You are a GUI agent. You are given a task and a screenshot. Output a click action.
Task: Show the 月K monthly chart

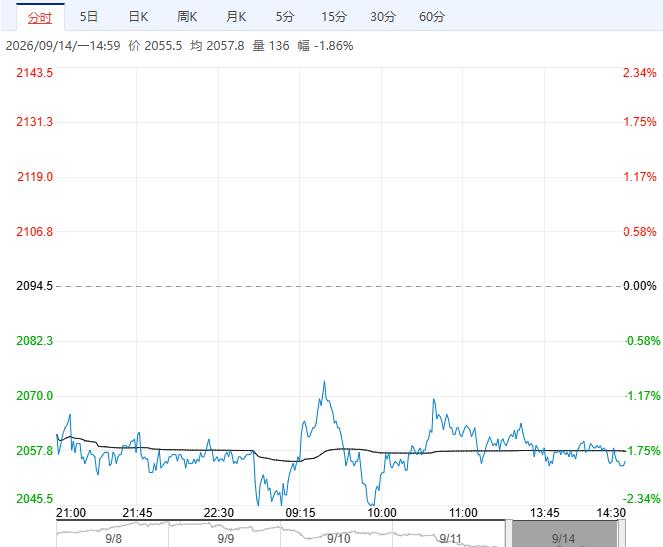pyautogui.click(x=236, y=17)
